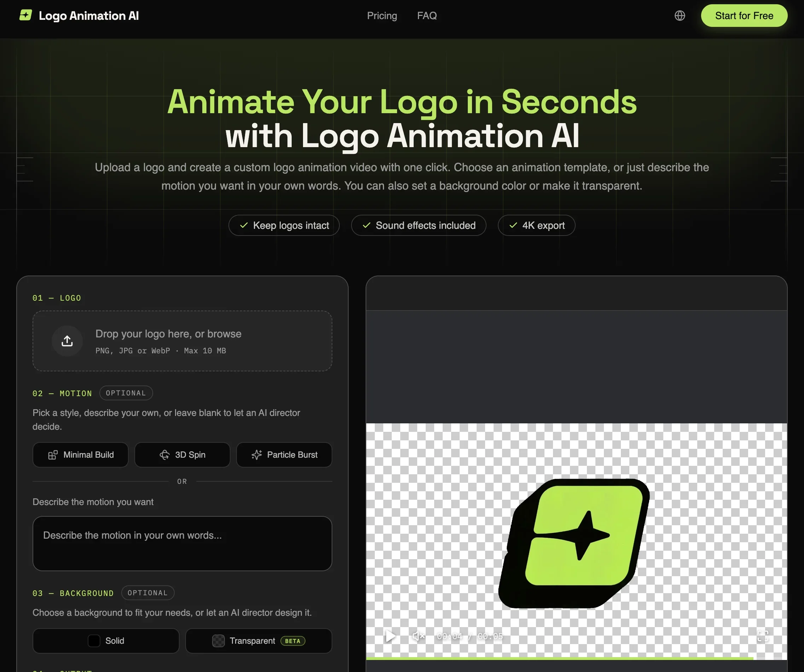
Task: Open the Pricing page
Action: (382, 16)
